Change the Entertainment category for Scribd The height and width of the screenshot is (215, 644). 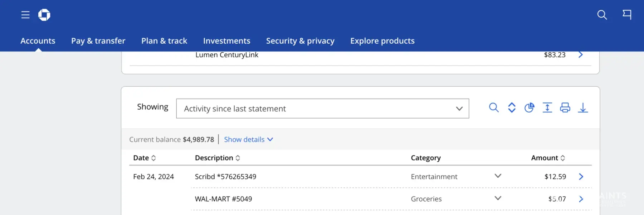(x=498, y=176)
